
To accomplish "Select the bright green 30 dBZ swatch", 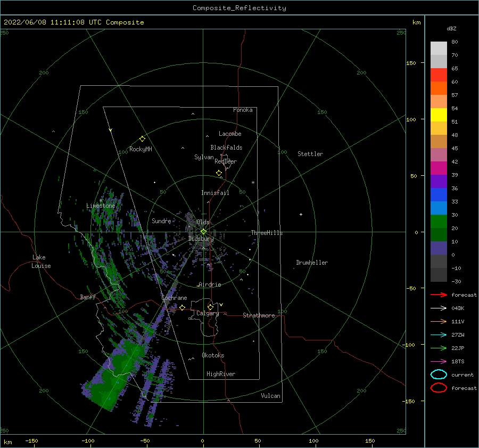I will (439, 221).
